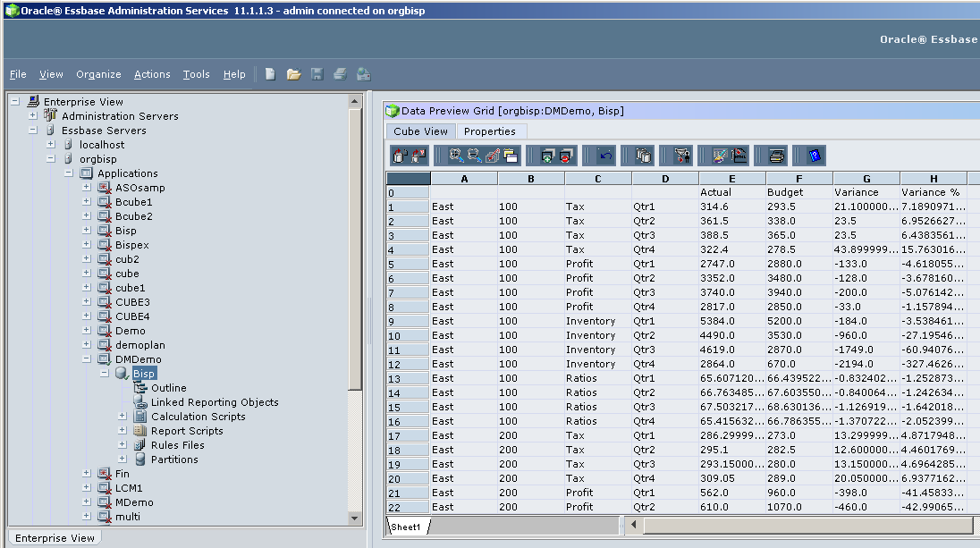The image size is (980, 548).
Task: Expand the Partitions node
Action: [x=122, y=459]
